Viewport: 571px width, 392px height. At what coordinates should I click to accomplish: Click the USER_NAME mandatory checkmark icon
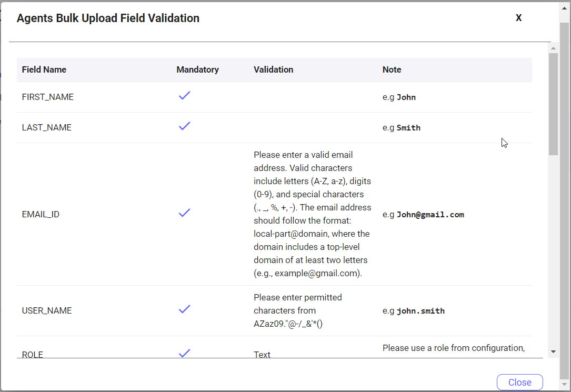184,309
